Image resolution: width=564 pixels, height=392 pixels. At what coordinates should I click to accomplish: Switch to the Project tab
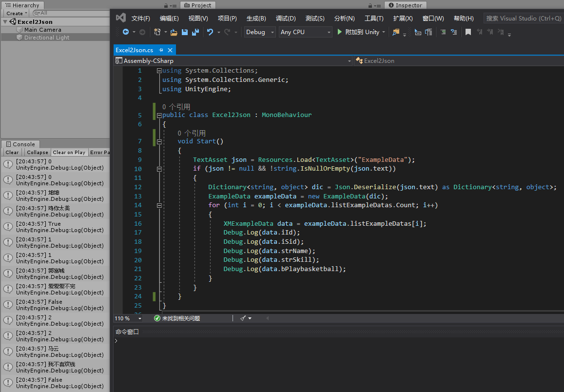click(x=198, y=5)
